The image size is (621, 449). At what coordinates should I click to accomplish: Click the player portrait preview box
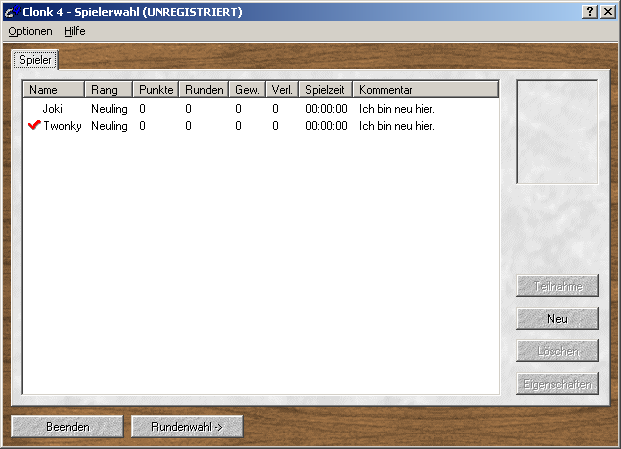pyautogui.click(x=557, y=132)
